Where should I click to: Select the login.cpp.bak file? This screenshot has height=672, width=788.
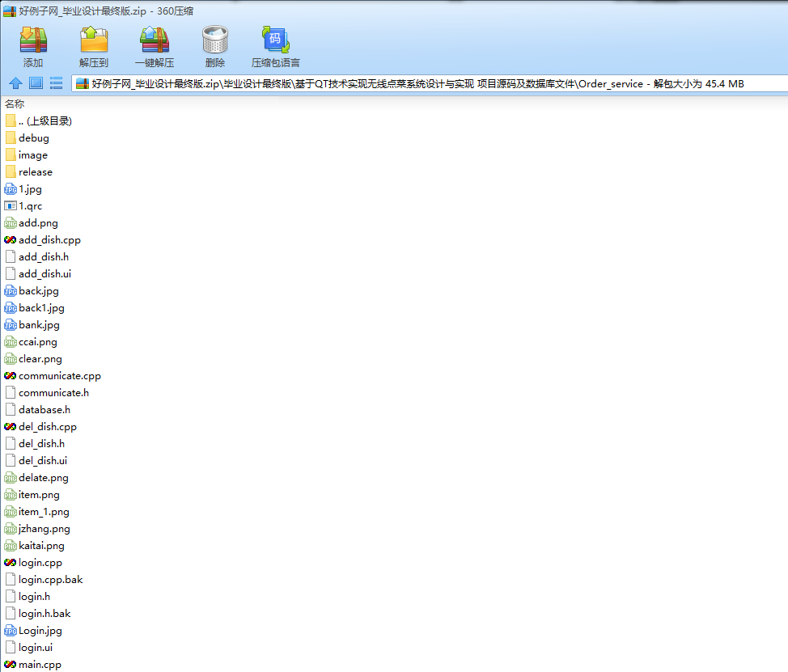[44, 580]
